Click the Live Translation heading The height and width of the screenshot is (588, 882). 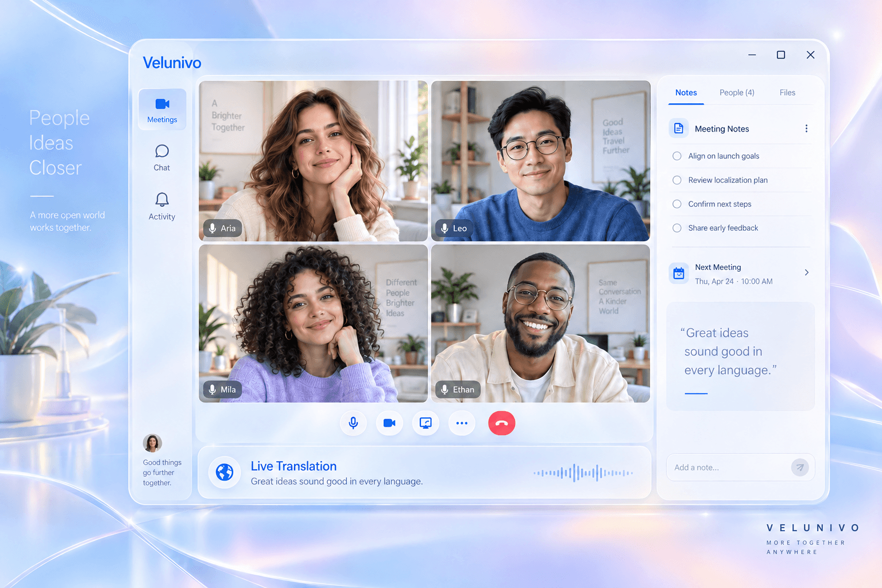point(293,466)
